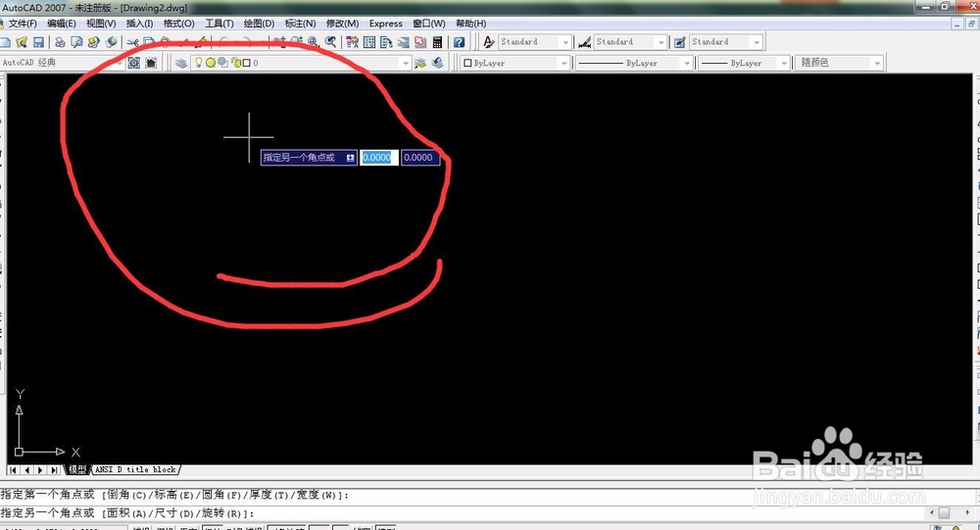980x530 pixels.
Task: Open the Dimension Style manager icon
Action: tap(584, 42)
